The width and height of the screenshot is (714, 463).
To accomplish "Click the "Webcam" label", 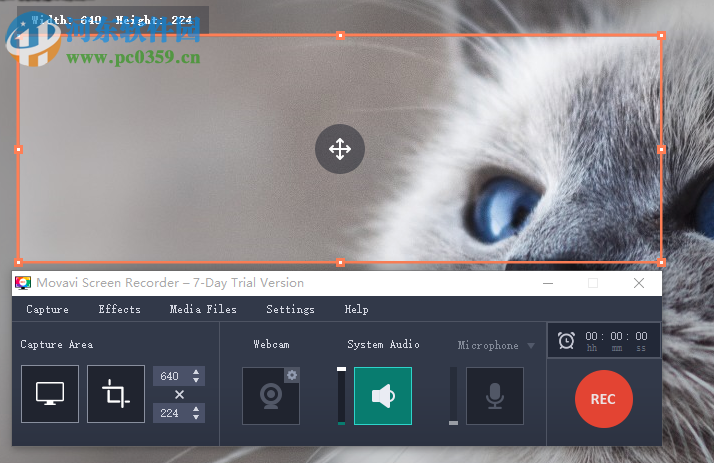I will click(x=271, y=345).
